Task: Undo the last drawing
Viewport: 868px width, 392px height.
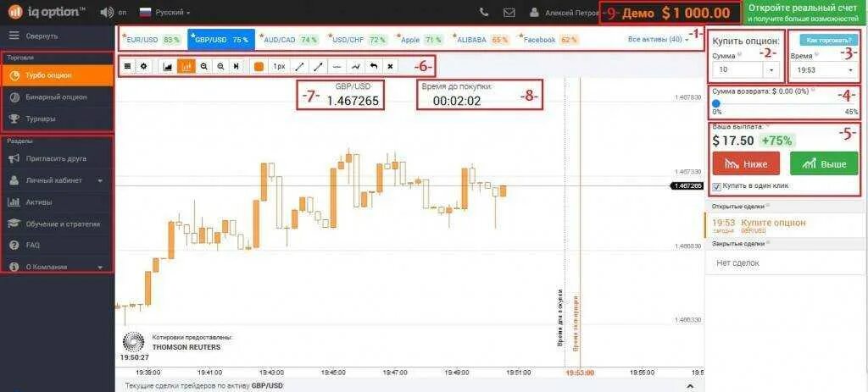Action: click(x=374, y=66)
